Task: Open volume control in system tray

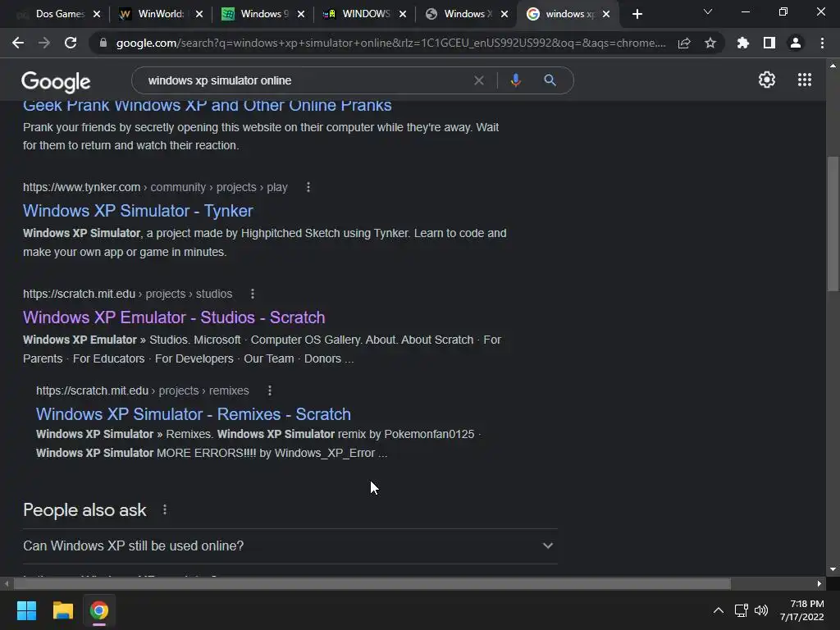Action: coord(760,610)
